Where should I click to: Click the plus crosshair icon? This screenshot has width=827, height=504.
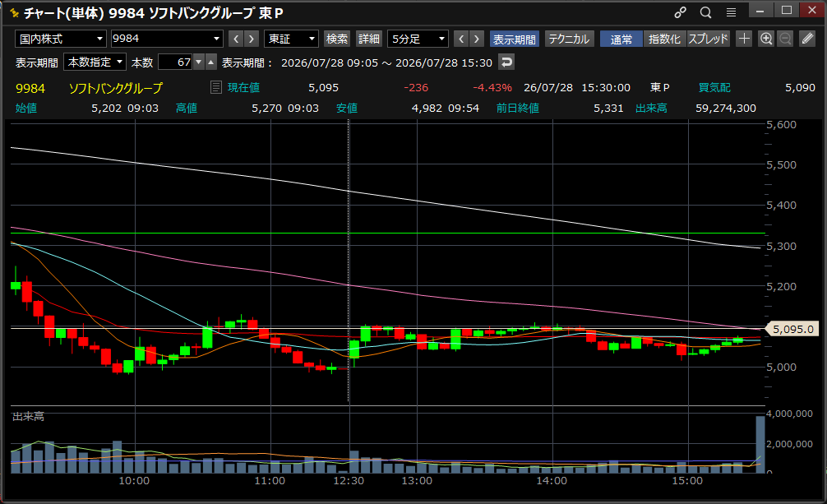pos(744,39)
